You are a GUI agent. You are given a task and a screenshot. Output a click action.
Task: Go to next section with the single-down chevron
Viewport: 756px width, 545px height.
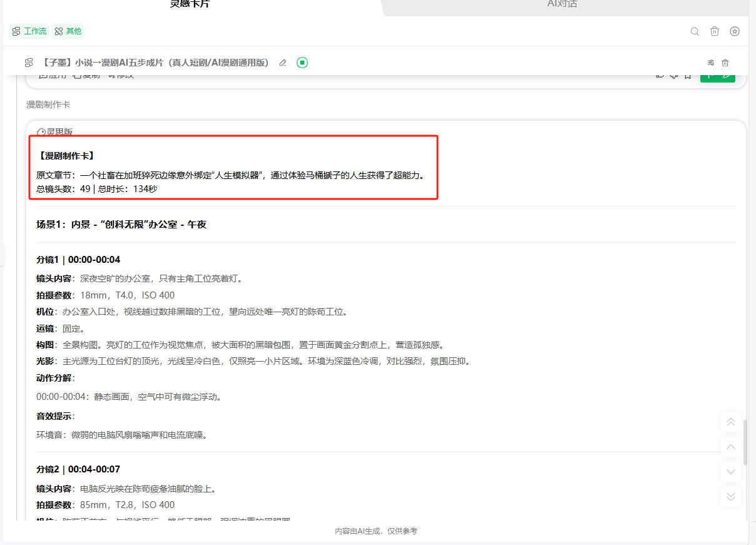(x=731, y=472)
